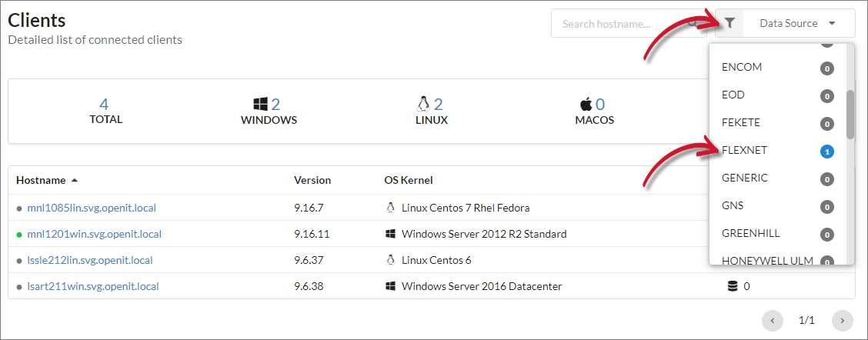Click the macOS apple icon in summary
Screen dimensions: 868x340
pos(586,104)
